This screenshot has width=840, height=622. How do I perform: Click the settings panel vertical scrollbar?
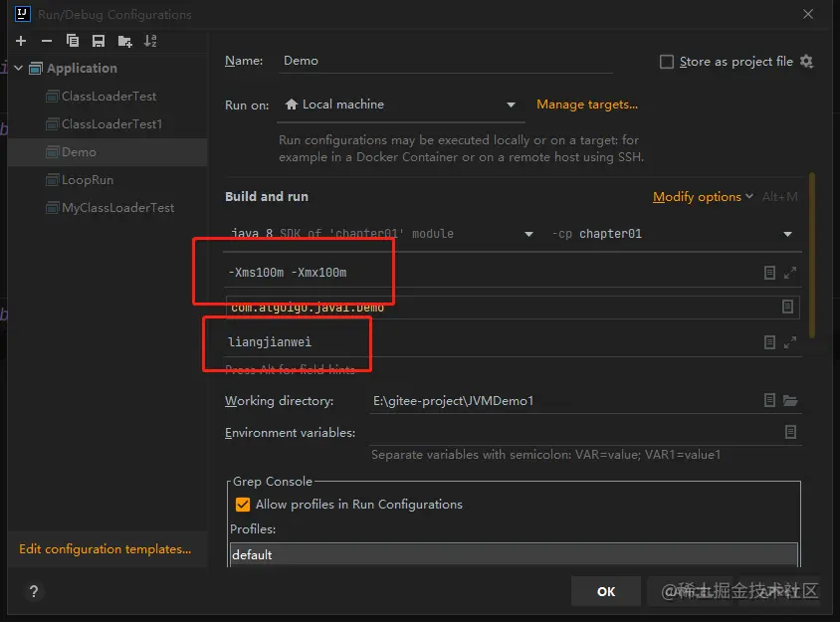(x=811, y=255)
